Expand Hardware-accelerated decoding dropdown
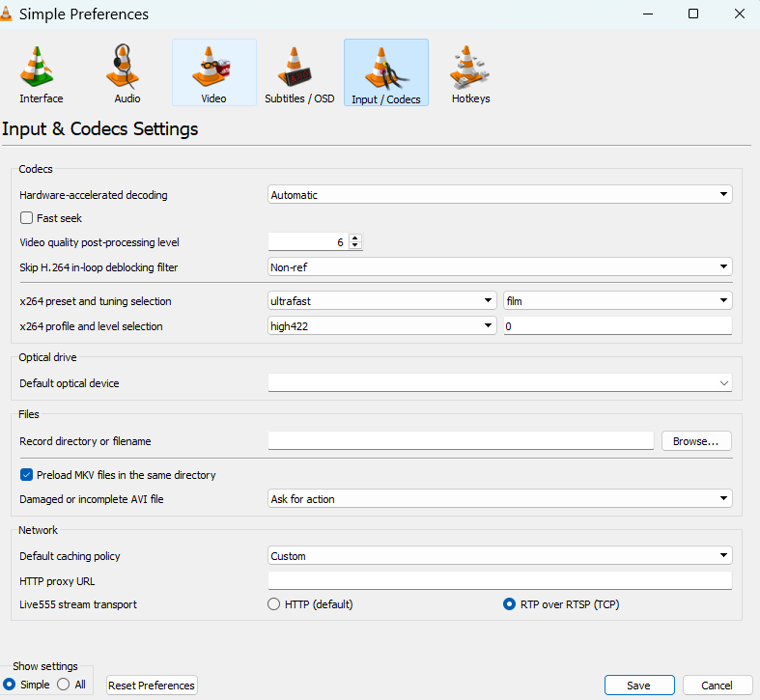This screenshot has width=760, height=700. tap(499, 195)
